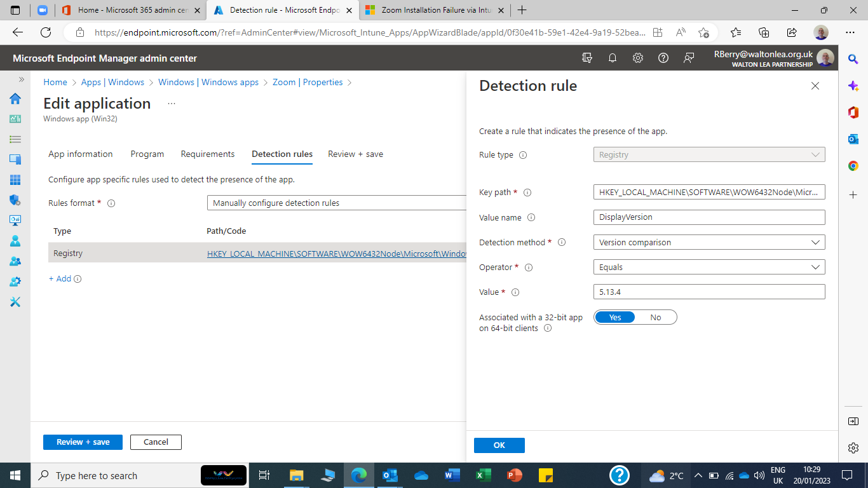Viewport: 868px width, 488px height.
Task: Open the HKEY_LOCAL_MACHINE registry path link
Action: (337, 254)
